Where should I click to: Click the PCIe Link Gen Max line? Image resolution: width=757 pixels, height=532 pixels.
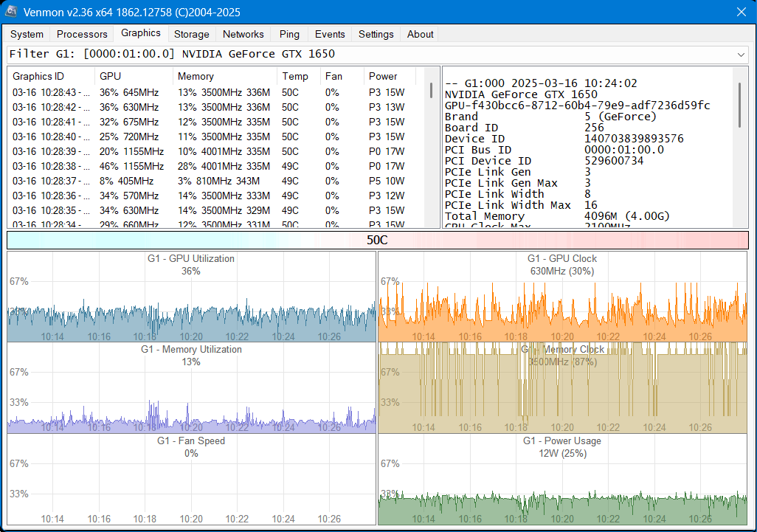pyautogui.click(x=517, y=183)
